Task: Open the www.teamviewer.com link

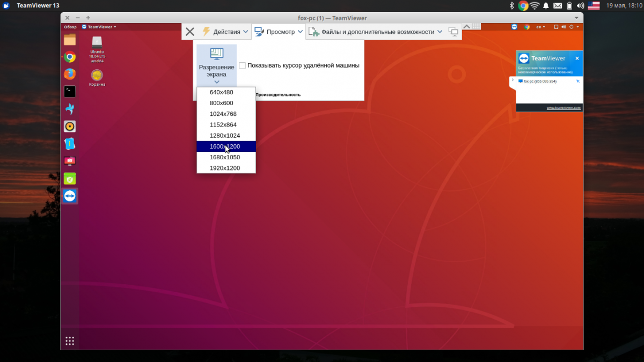Action: tap(563, 108)
